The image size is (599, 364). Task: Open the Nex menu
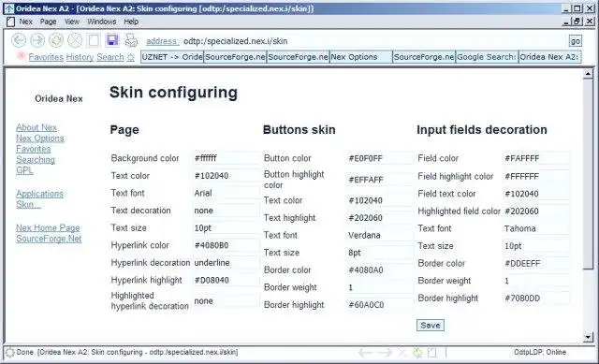25,22
